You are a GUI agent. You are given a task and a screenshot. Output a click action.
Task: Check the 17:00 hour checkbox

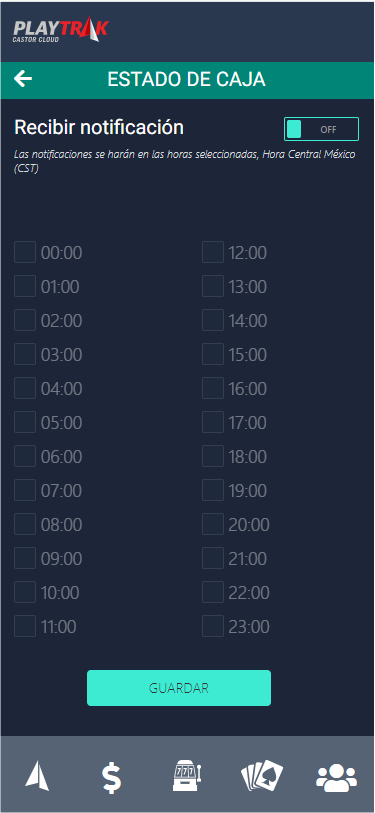(213, 422)
